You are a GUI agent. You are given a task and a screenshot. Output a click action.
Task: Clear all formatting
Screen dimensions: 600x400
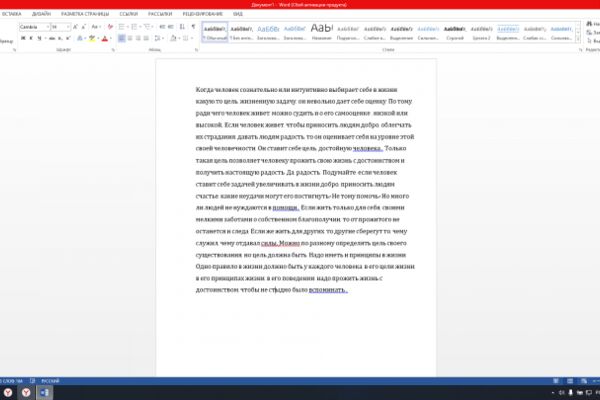[x=110, y=27]
